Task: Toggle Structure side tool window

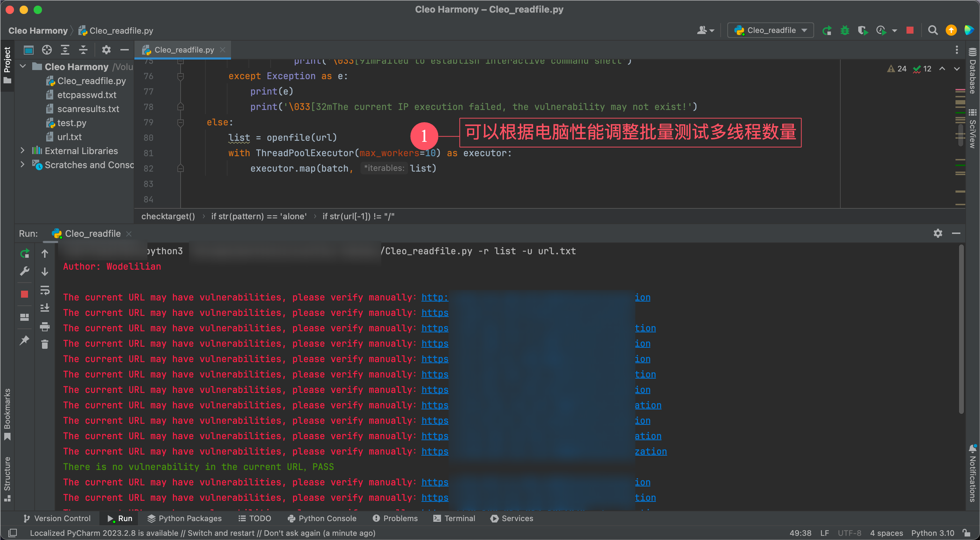Action: 7,479
